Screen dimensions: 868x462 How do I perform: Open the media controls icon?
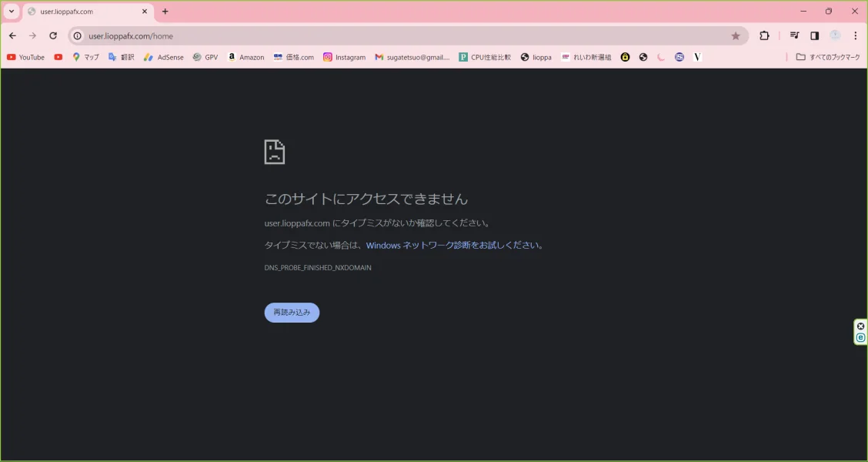click(794, 35)
